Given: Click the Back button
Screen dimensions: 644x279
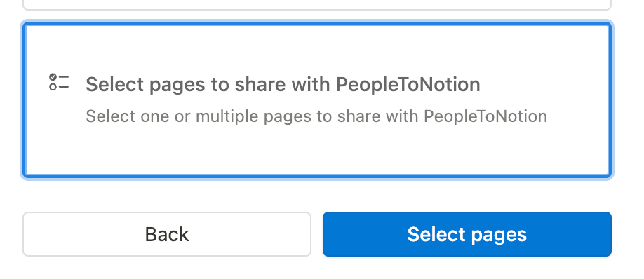Looking at the screenshot, I should coord(167,234).
